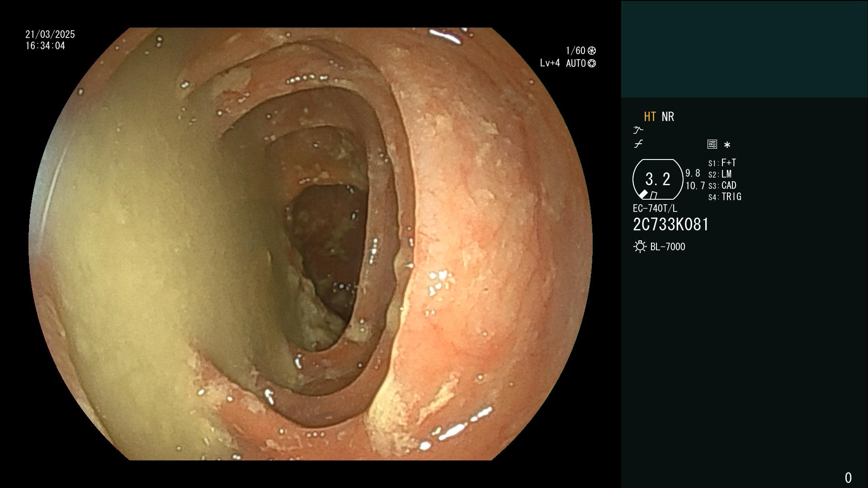
Task: Click the yellow HT indicator
Action: [x=650, y=117]
